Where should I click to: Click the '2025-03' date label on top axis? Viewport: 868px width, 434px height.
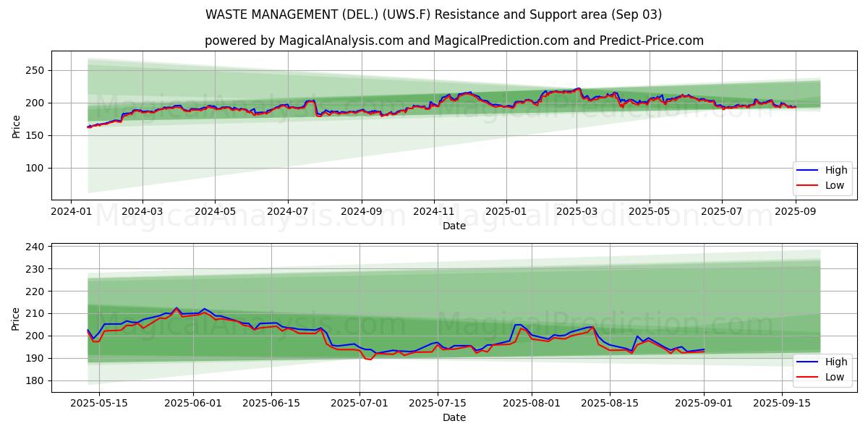[576, 212]
